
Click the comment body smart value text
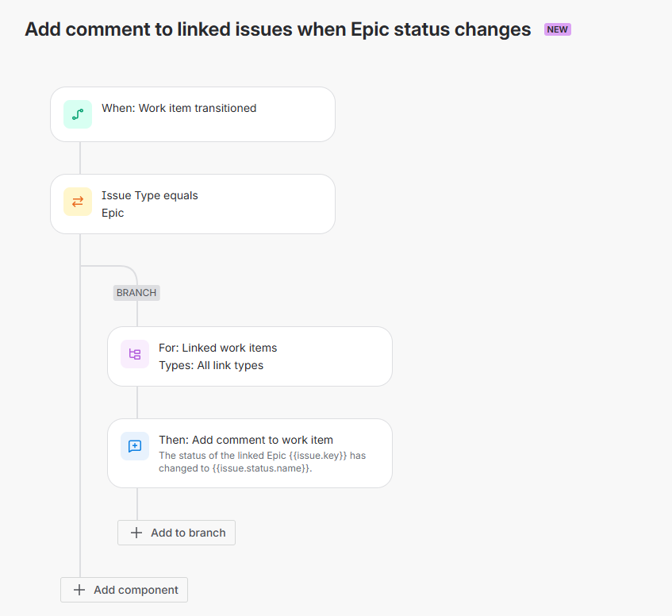tap(262, 462)
